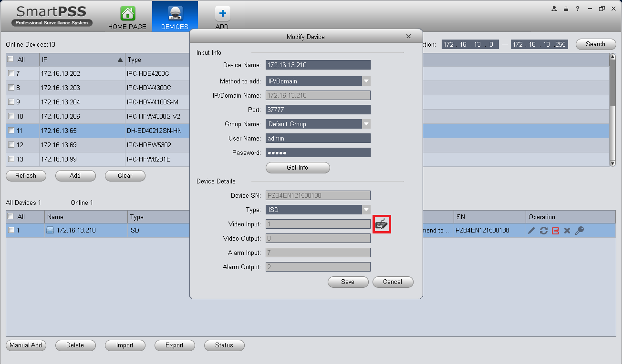Click the Get Info button
Screen dimensions: 622x364
(x=298, y=168)
